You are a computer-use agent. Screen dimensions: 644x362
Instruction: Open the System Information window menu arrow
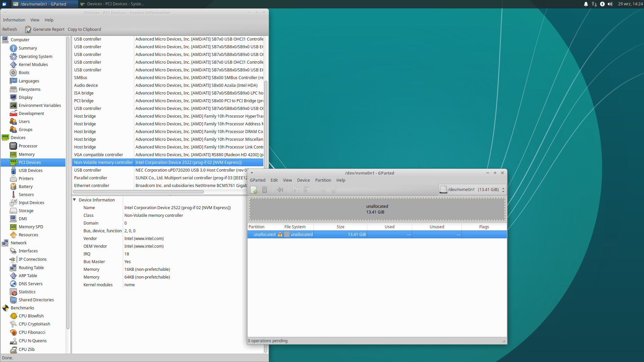tap(5, 13)
